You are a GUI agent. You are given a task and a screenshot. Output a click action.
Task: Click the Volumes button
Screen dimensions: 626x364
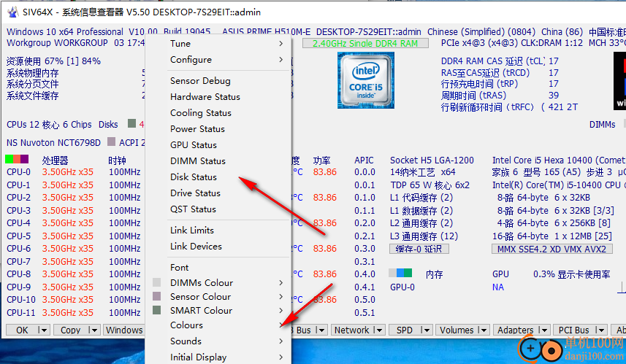[x=457, y=330]
